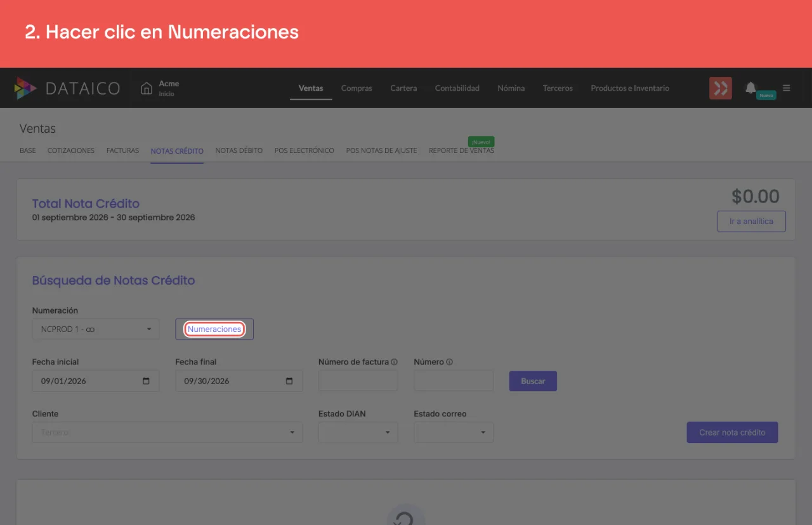Viewport: 812px width, 525px height.
Task: Switch to the COTIZACIONES tab
Action: pos(71,151)
